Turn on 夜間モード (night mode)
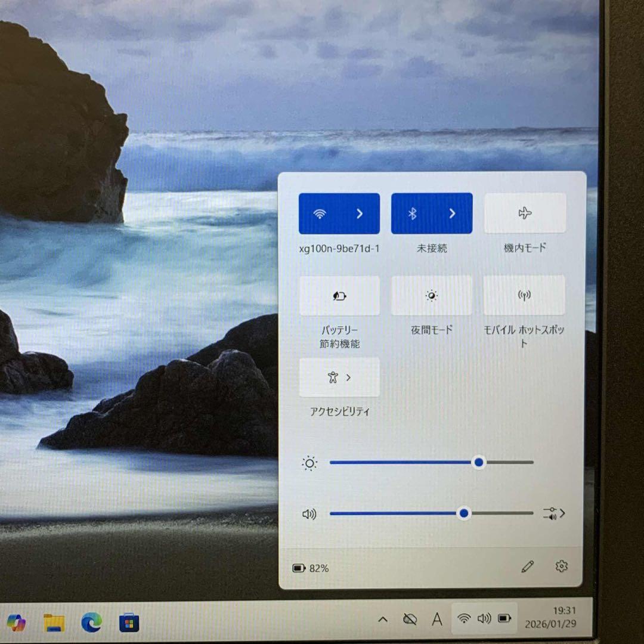The width and height of the screenshot is (644, 644). [432, 295]
